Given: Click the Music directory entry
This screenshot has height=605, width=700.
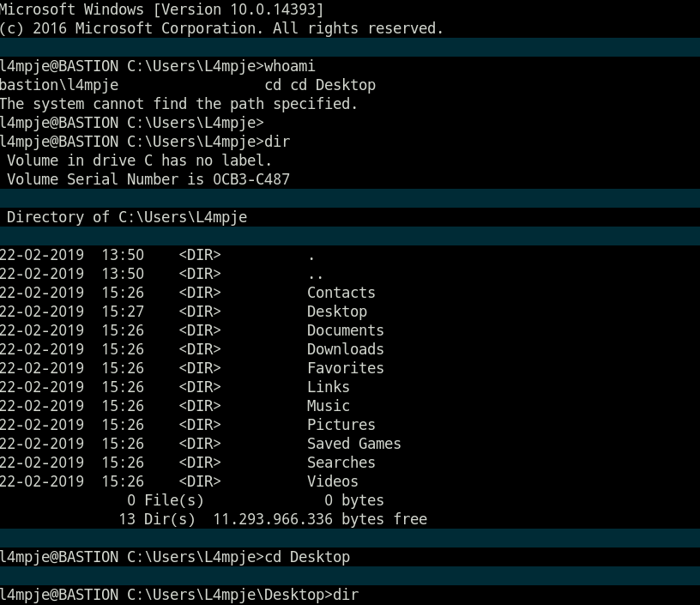Looking at the screenshot, I should (x=328, y=406).
